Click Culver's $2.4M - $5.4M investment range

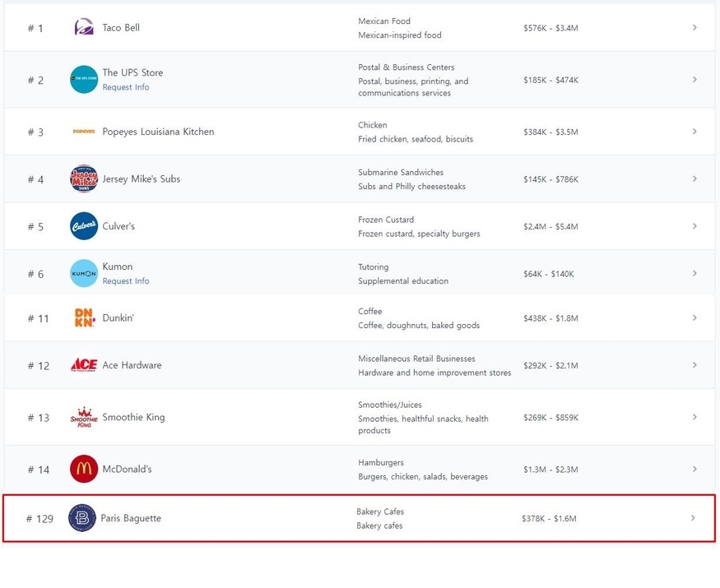[550, 226]
